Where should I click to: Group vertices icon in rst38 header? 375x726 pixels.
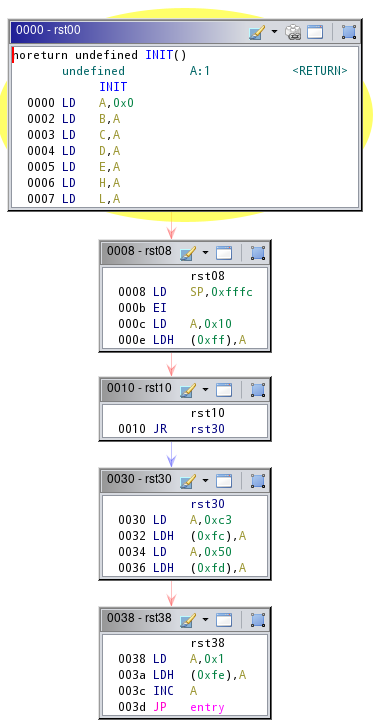point(258,620)
